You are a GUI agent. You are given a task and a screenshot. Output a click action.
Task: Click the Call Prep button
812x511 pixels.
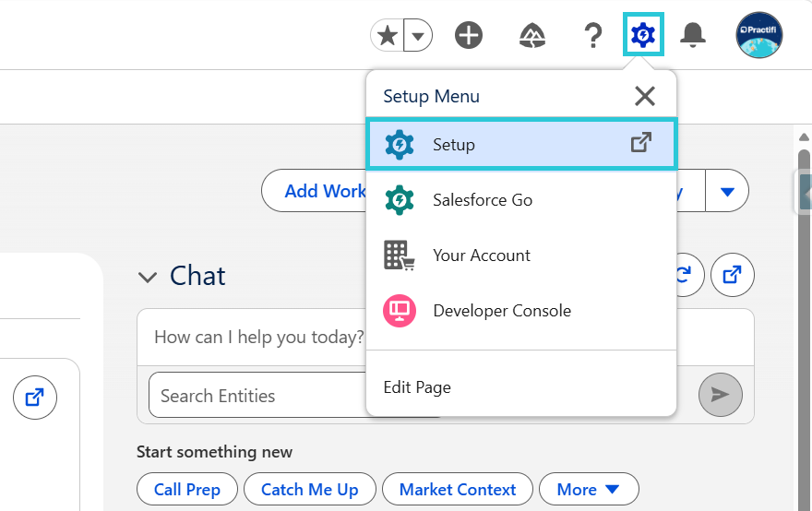coord(187,489)
